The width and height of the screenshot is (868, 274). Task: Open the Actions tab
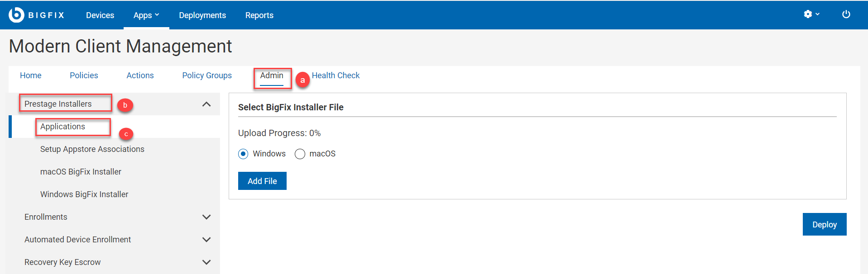(140, 76)
